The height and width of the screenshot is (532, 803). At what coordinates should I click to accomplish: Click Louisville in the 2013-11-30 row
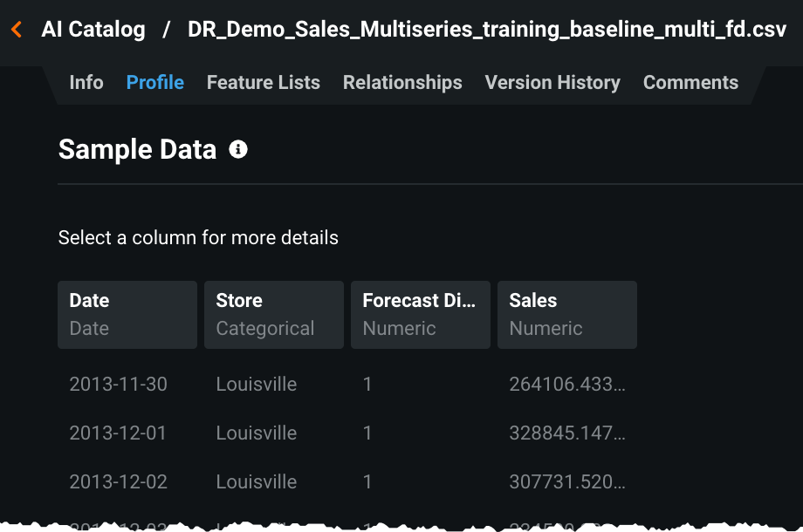point(257,384)
